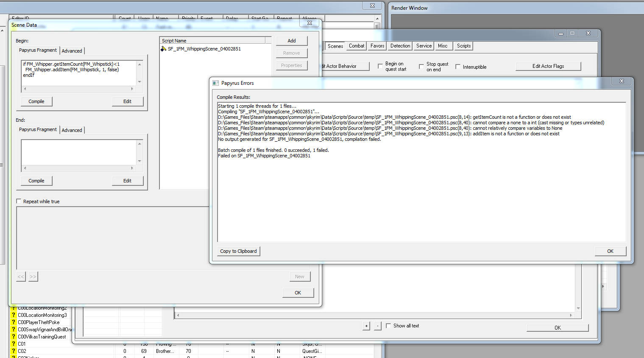Click Edit Actor Flags button
644x358 pixels.
(548, 66)
